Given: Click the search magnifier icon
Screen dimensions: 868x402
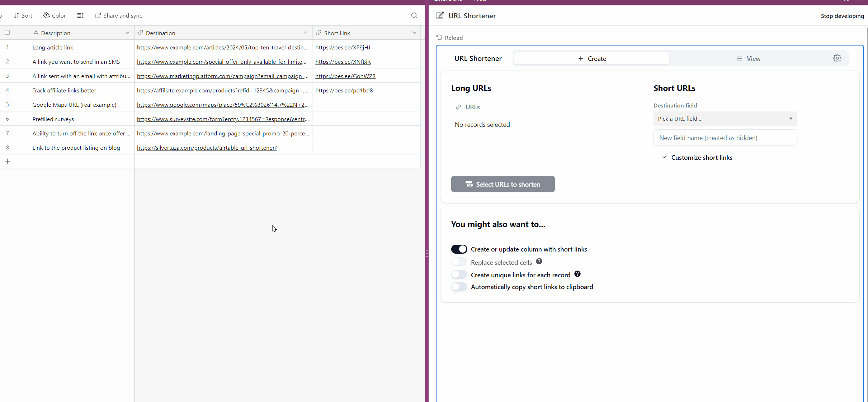Looking at the screenshot, I should coord(414,15).
